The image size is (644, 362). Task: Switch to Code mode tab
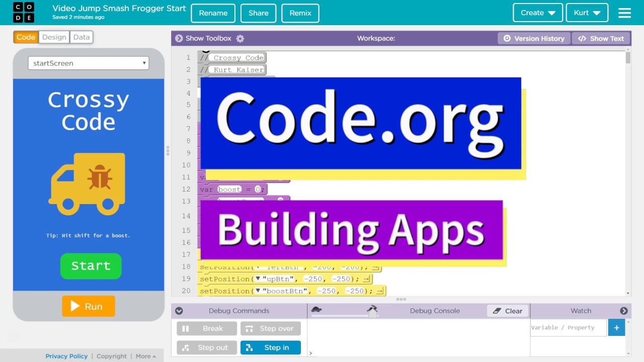pyautogui.click(x=26, y=37)
